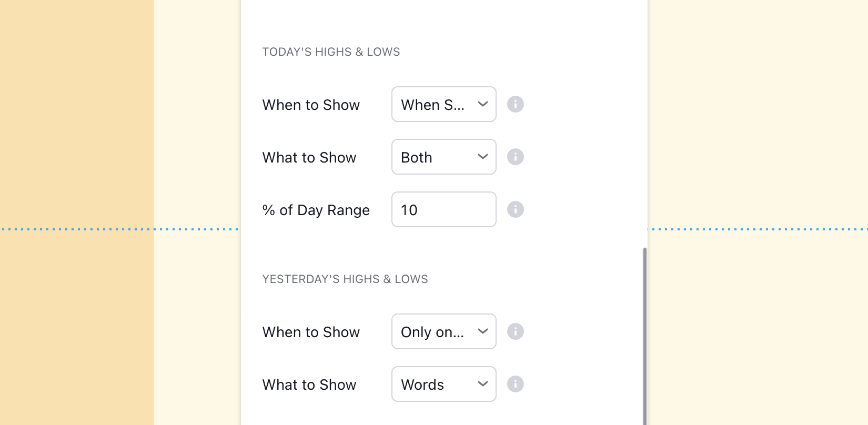Click info icon for Yesterday's When to Show
The width and height of the screenshot is (868, 425).
pos(515,331)
